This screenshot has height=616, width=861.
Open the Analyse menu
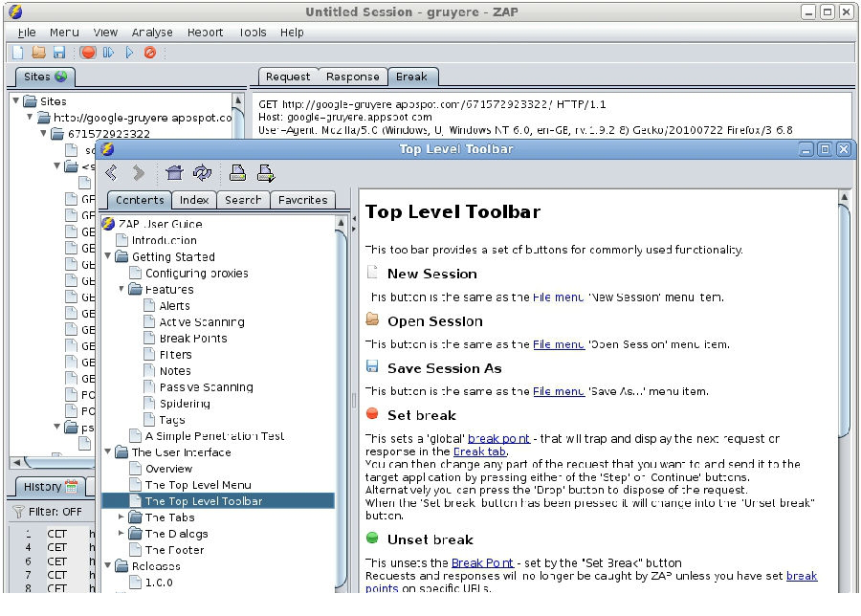click(x=152, y=33)
